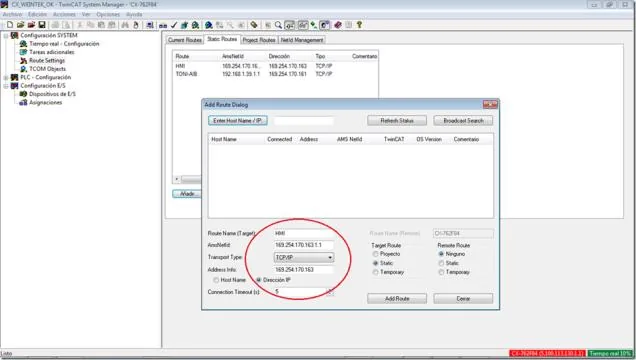
Task: Click the binoculars Find toolbar icon
Action: pos(125,25)
